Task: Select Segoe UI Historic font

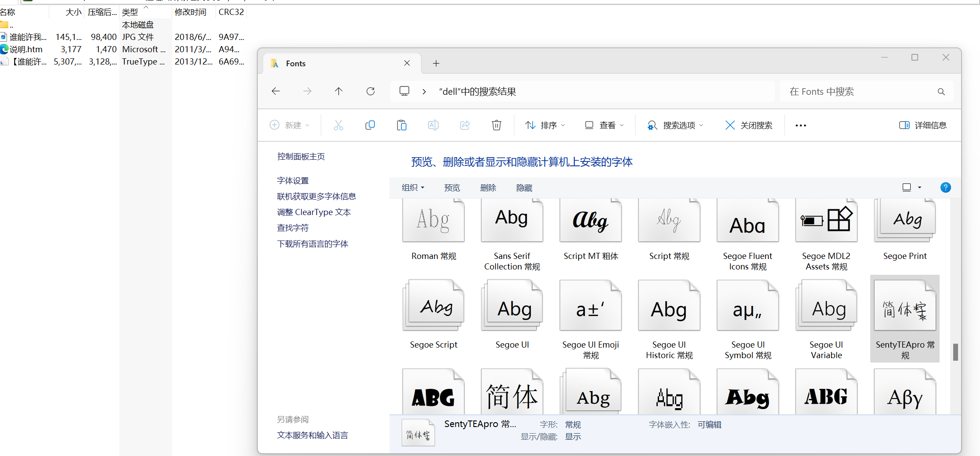Action: (x=669, y=320)
